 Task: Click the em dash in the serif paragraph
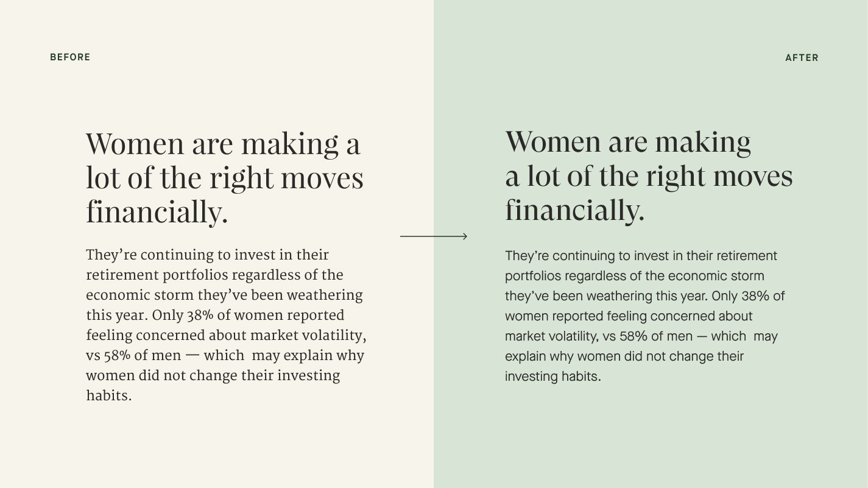pos(192,356)
